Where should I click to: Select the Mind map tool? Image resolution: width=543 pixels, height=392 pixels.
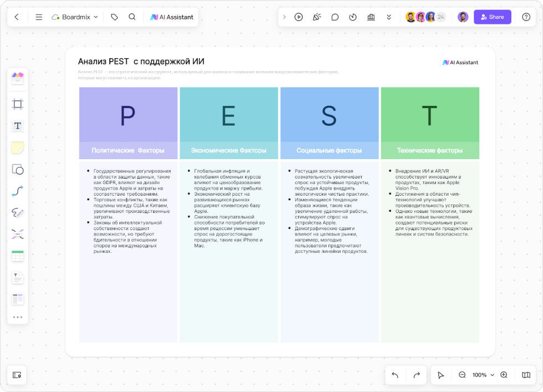18,235
